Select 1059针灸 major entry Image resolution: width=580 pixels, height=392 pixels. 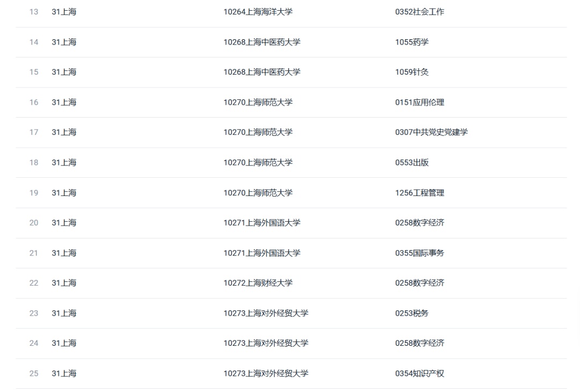click(x=412, y=72)
